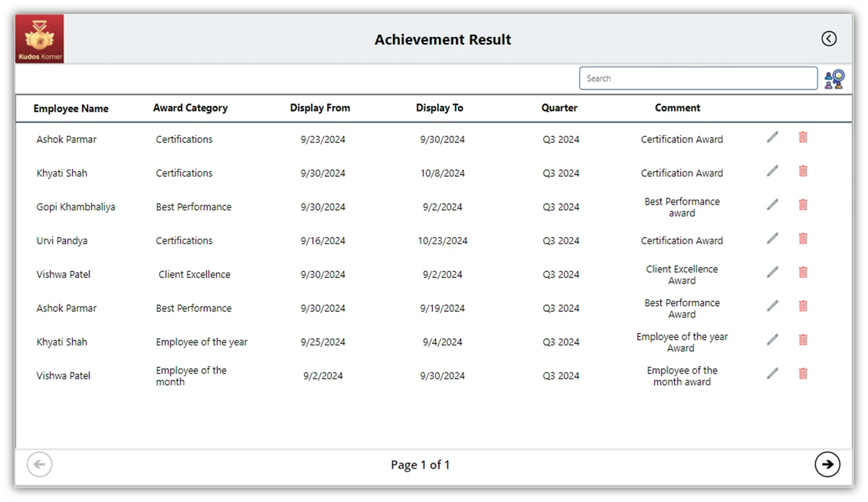This screenshot has width=868, height=502.
Task: Click the award people icon beside search
Action: point(834,79)
